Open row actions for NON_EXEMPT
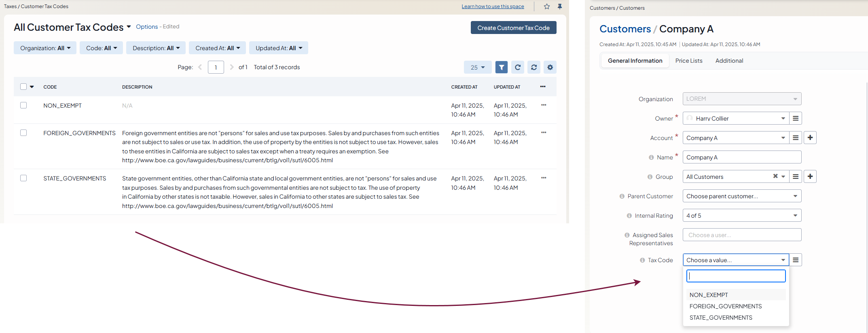 click(x=543, y=105)
